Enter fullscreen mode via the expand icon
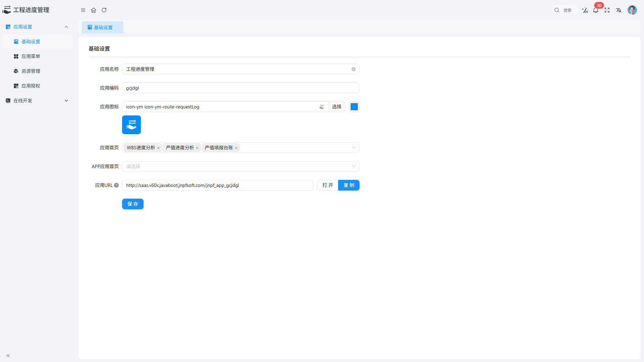Image resolution: width=644 pixels, height=362 pixels. [x=607, y=10]
